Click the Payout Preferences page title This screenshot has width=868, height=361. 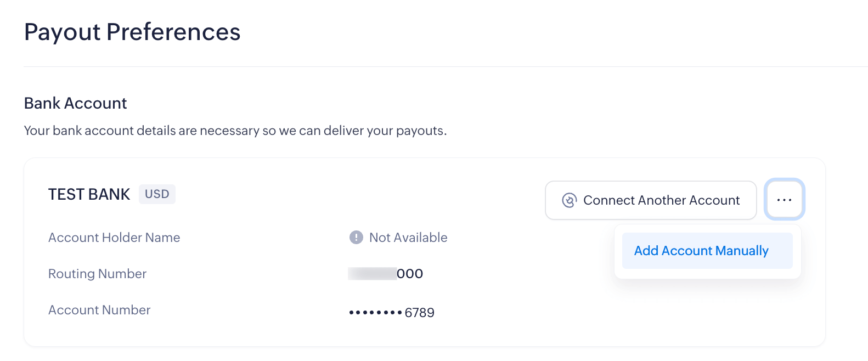click(x=132, y=32)
